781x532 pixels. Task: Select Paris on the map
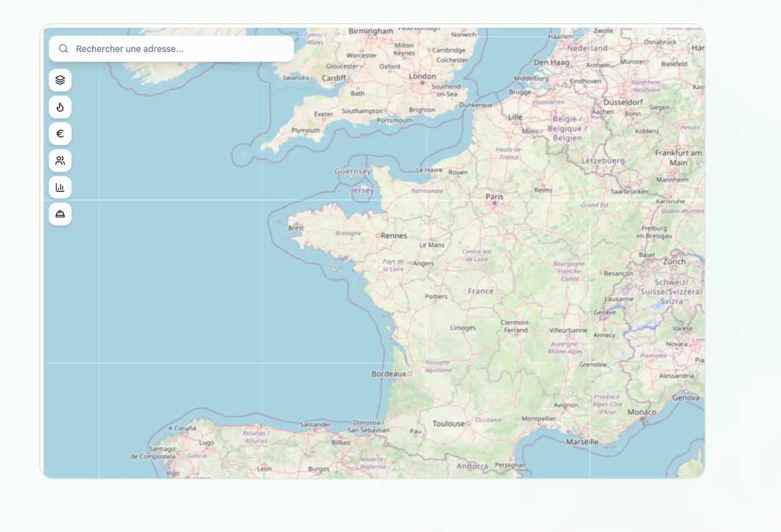pos(495,196)
